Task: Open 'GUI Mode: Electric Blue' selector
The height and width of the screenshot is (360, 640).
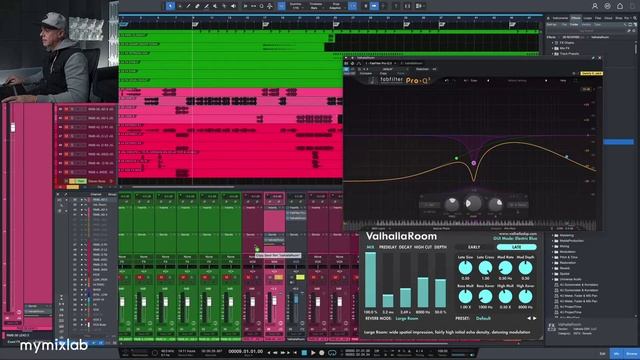Action: (x=515, y=238)
